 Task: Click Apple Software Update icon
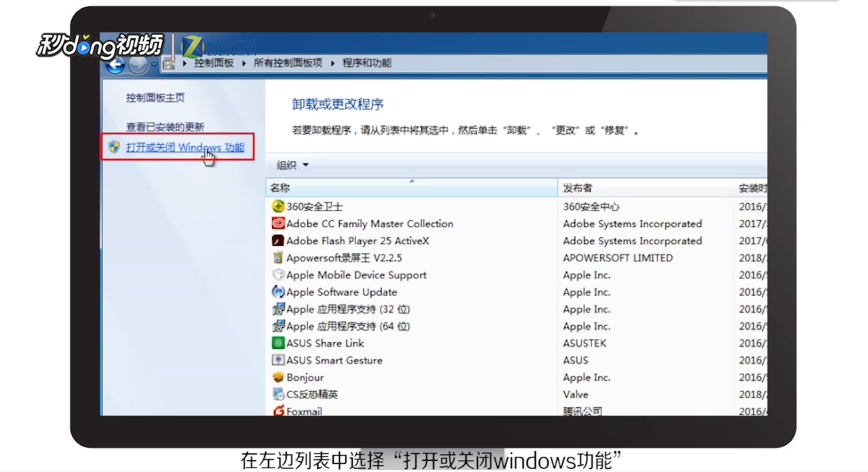(278, 292)
